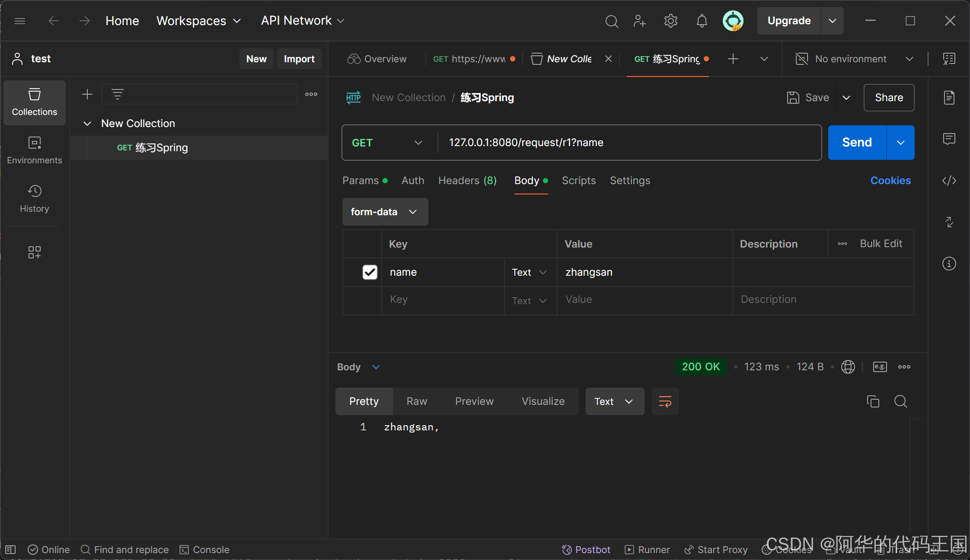Open the Cookies link
970x560 pixels.
coord(890,181)
